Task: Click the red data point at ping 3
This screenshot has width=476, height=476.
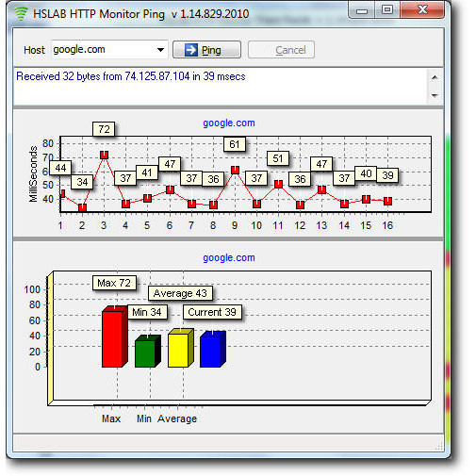Action: [x=104, y=155]
